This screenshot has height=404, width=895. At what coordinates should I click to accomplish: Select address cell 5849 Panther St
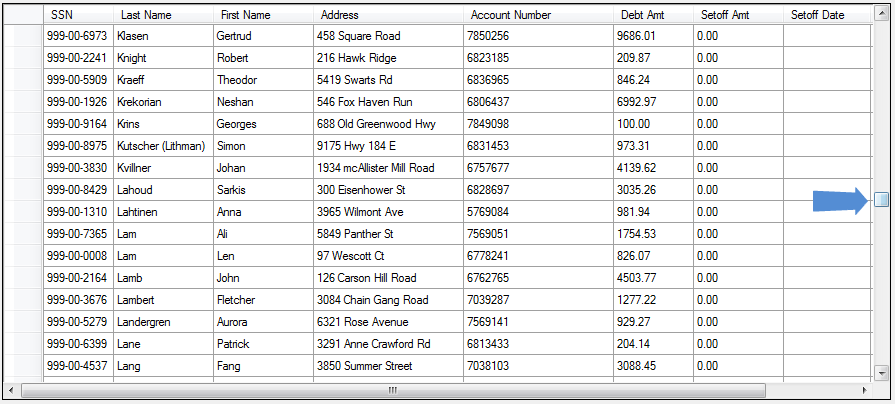tap(388, 234)
